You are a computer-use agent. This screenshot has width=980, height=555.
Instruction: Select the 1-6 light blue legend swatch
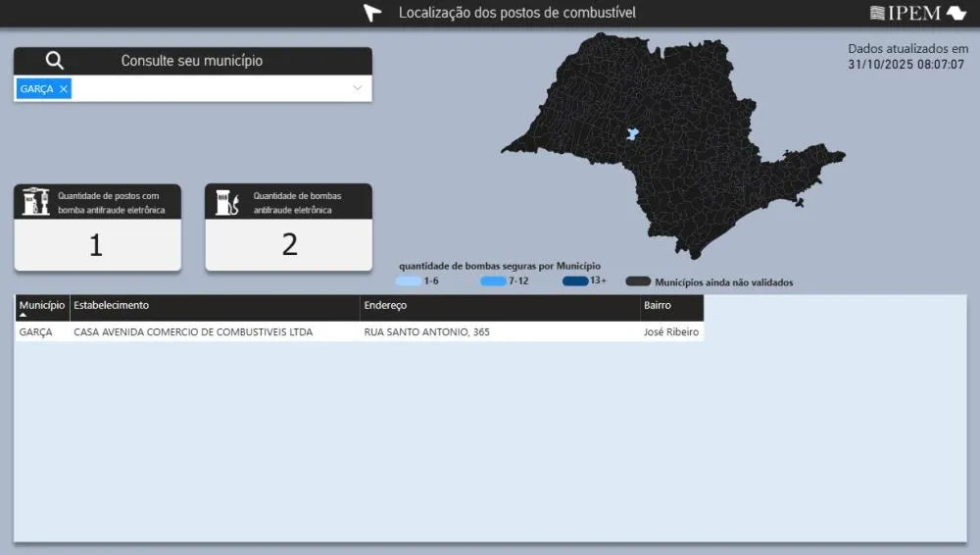tap(409, 281)
